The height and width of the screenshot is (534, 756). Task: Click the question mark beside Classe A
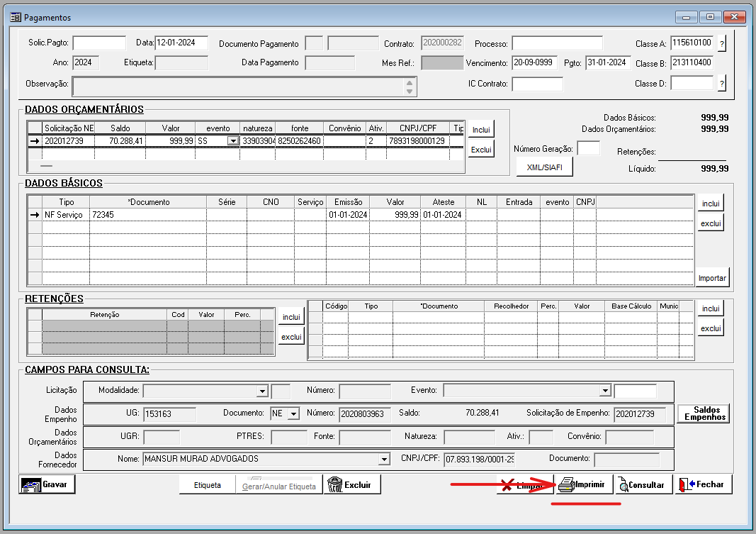tap(722, 43)
